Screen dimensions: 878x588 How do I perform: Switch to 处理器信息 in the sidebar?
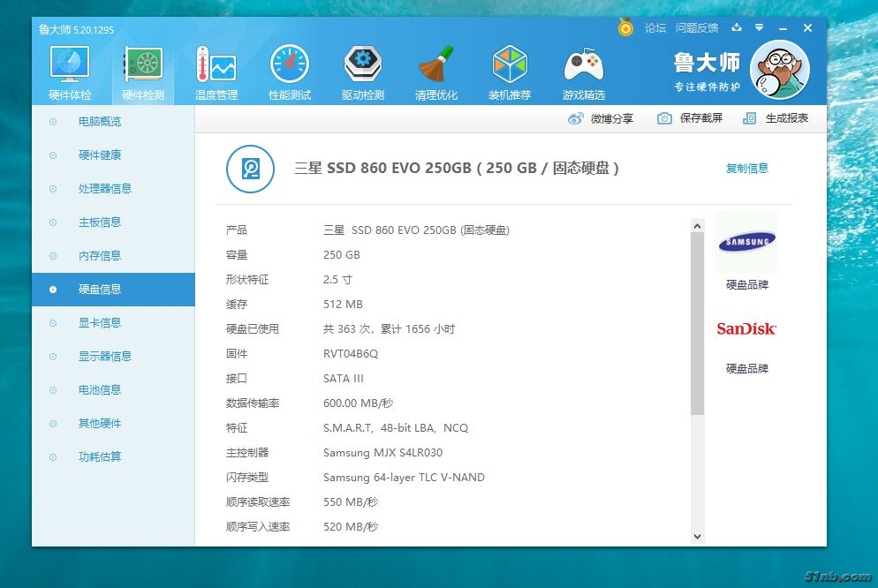[104, 189]
